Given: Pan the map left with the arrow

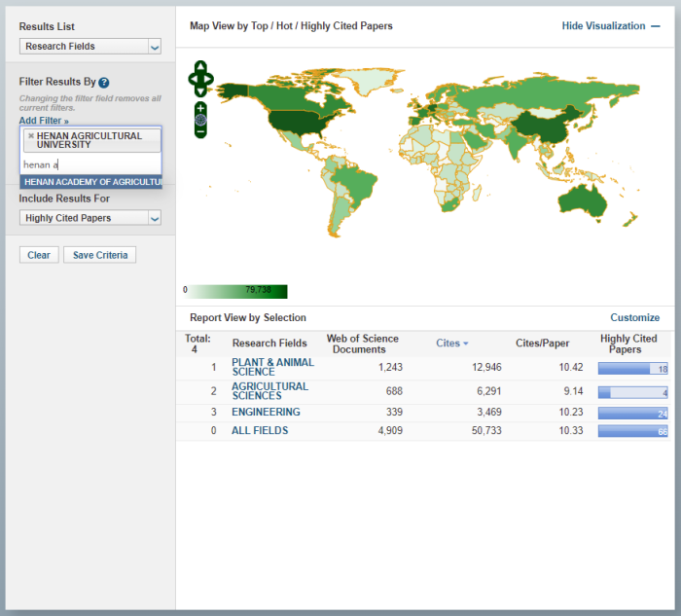Looking at the screenshot, I should [x=193, y=79].
